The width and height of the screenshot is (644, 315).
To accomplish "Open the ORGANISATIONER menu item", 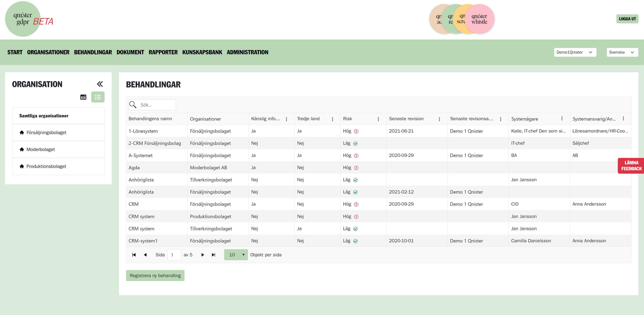I will click(x=48, y=52).
